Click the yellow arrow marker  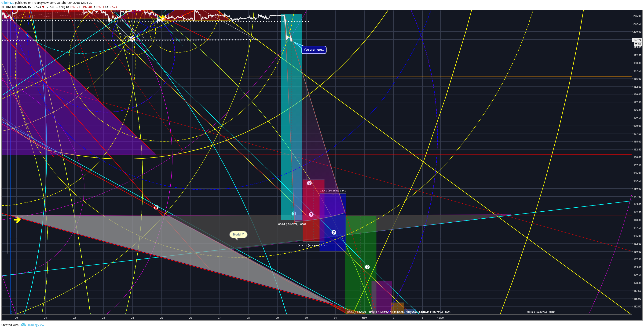point(17,220)
